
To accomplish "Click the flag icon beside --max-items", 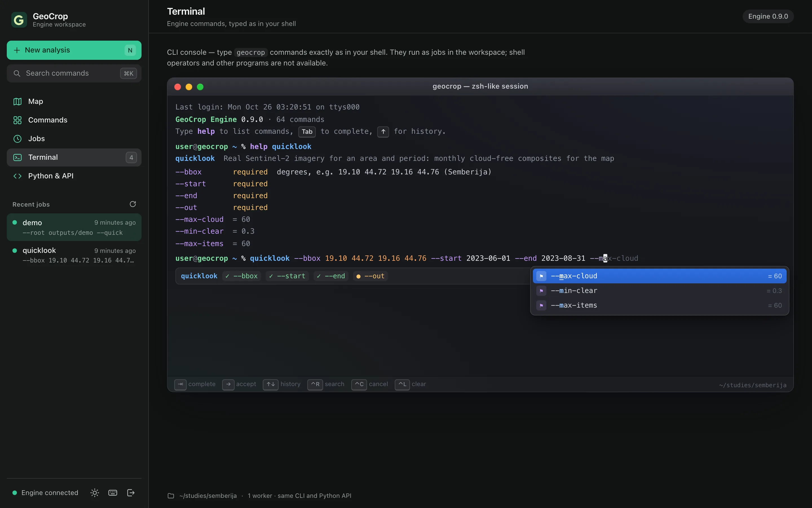I will (541, 305).
